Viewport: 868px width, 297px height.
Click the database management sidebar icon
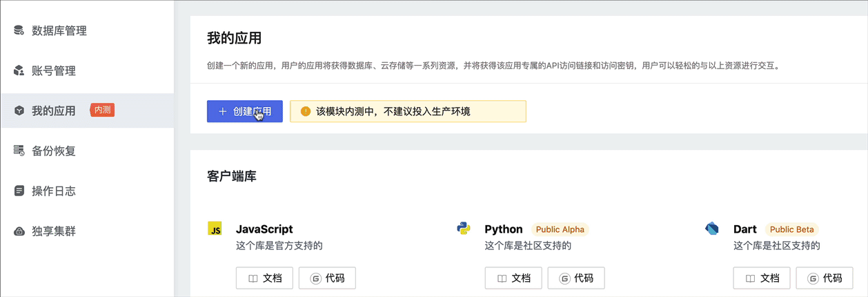point(19,31)
